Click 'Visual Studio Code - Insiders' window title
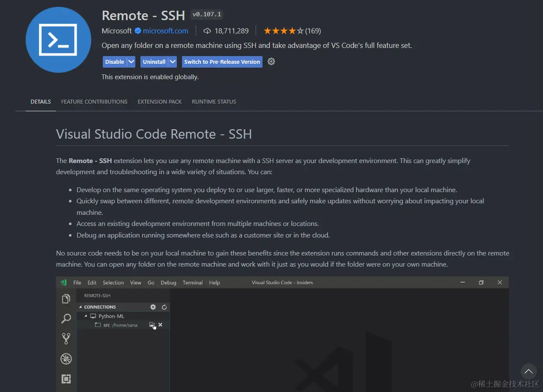The width and height of the screenshot is (543, 392). click(x=282, y=282)
